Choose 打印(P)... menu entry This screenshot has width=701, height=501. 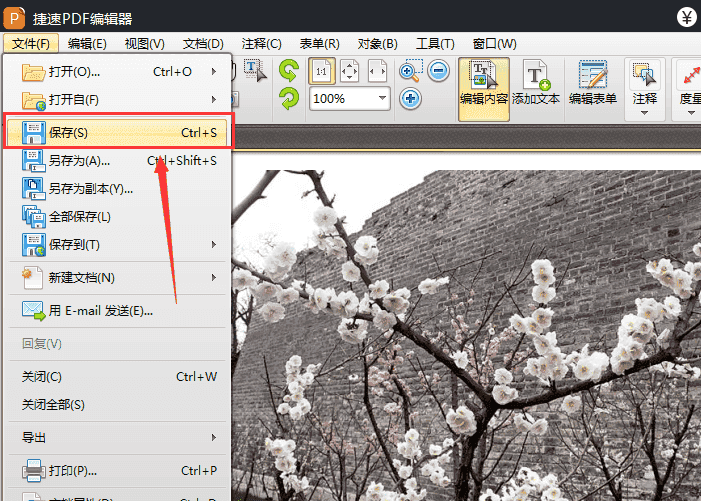(x=117, y=471)
